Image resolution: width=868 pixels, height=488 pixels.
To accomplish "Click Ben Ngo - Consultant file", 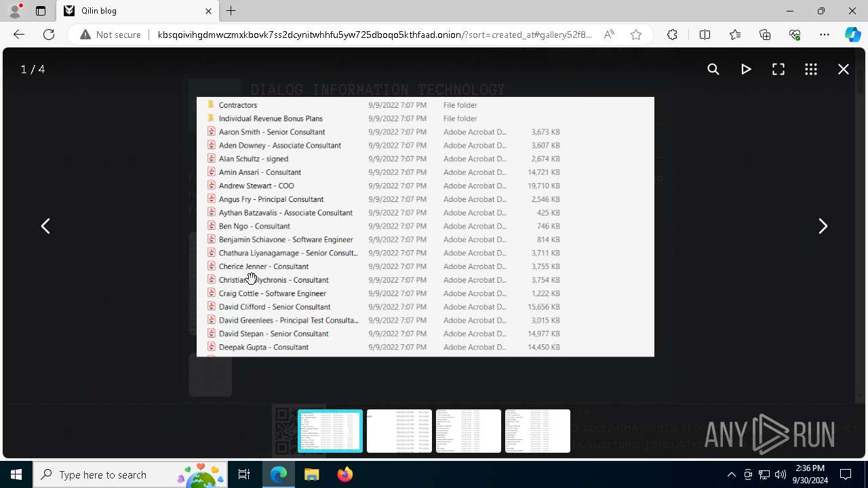I will 425,226.
